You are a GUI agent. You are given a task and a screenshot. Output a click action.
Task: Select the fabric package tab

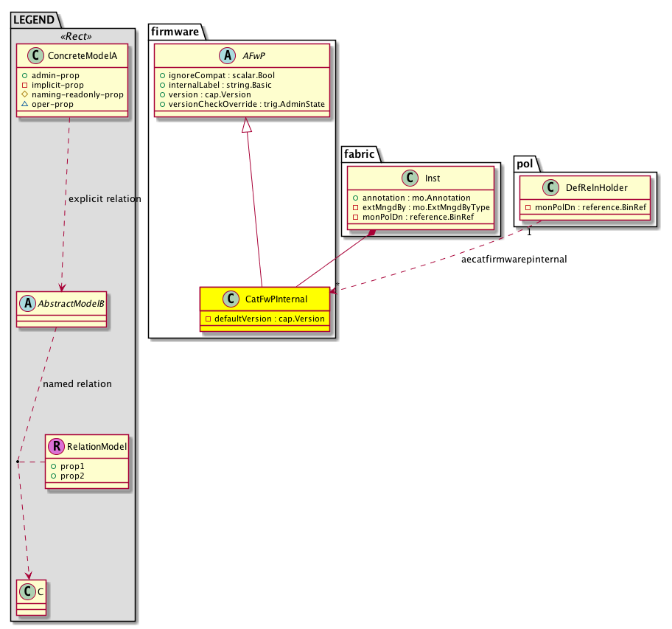[x=358, y=156]
